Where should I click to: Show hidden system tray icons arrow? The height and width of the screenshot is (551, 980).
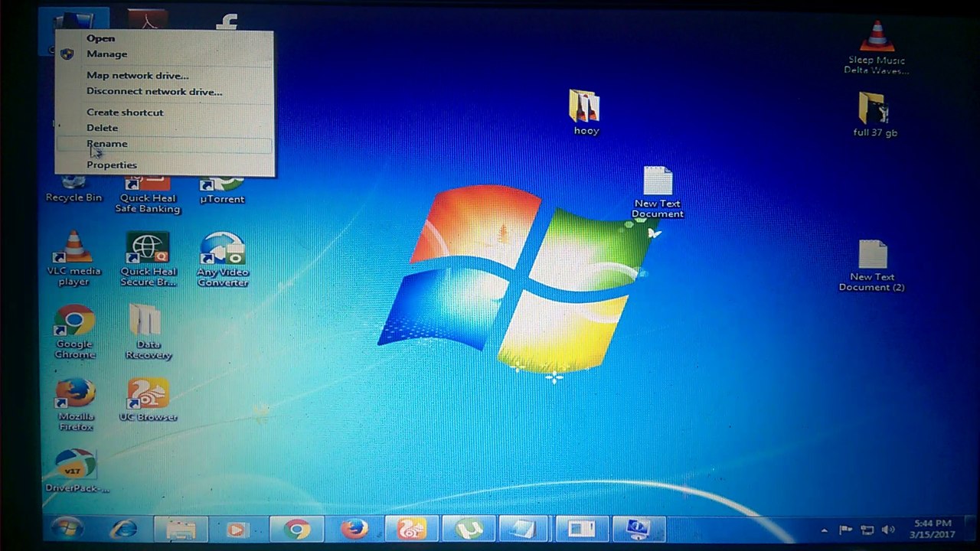[x=825, y=530]
